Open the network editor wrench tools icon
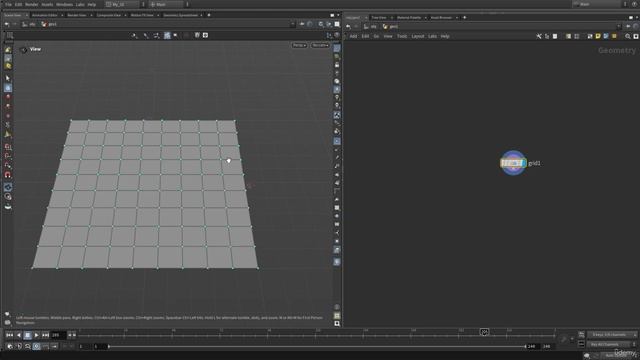The image size is (640, 360). (x=539, y=36)
